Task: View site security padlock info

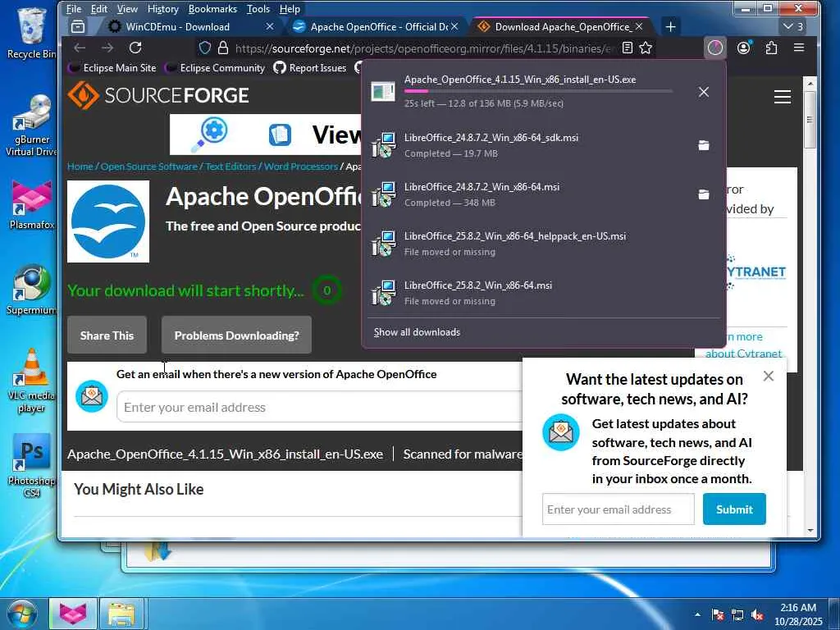Action: [x=223, y=48]
